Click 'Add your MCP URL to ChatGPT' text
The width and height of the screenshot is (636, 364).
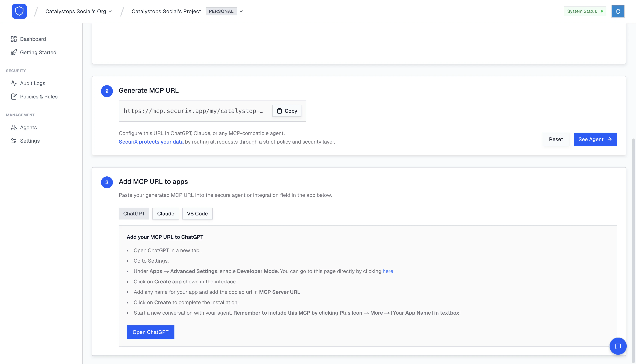tap(165, 237)
